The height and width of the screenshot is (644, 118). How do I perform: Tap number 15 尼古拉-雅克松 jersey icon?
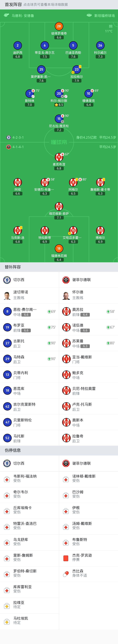point(59,119)
